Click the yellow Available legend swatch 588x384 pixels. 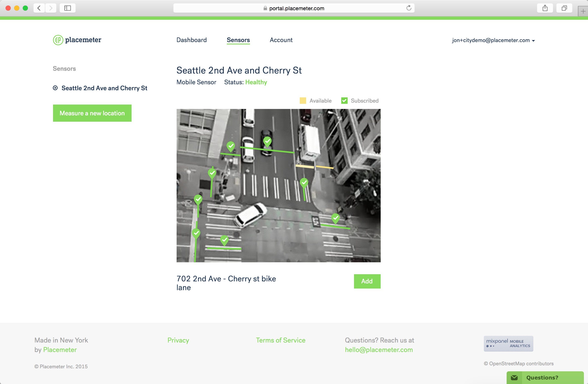(x=303, y=101)
